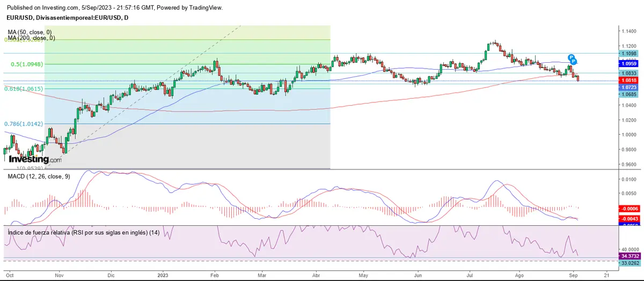
Task: Select the MACD (12, 26, close, 9) label
Action: tap(38, 176)
